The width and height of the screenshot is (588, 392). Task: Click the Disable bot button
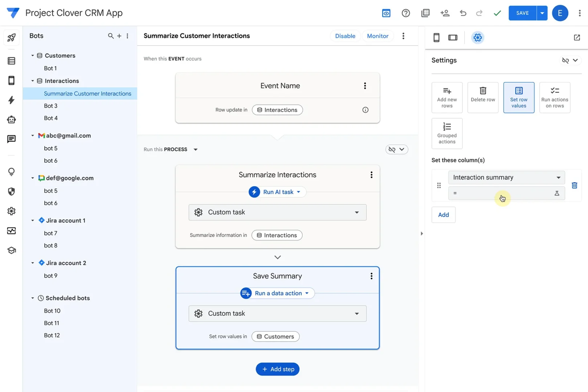[345, 36]
